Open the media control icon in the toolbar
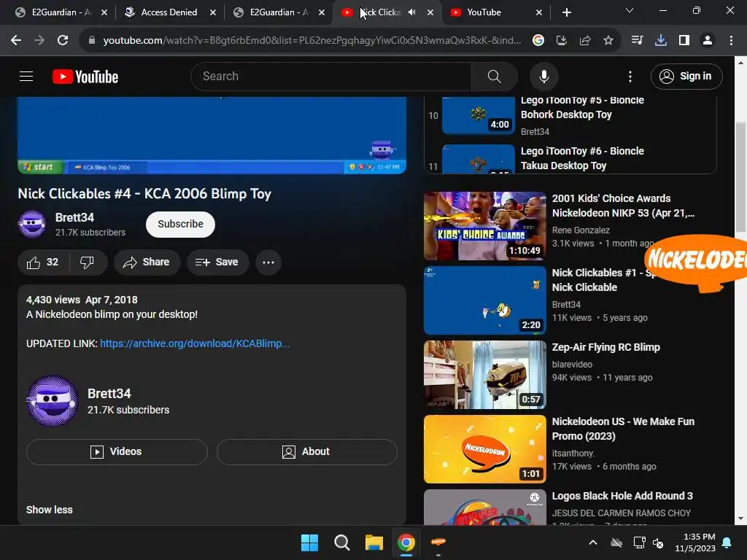Viewport: 747px width, 560px height. point(637,41)
